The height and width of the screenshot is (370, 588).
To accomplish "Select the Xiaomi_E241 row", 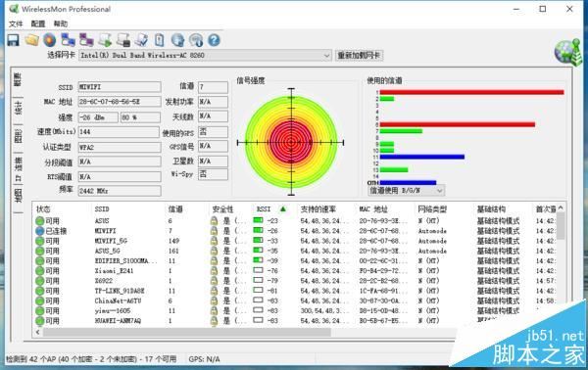I will [x=296, y=271].
